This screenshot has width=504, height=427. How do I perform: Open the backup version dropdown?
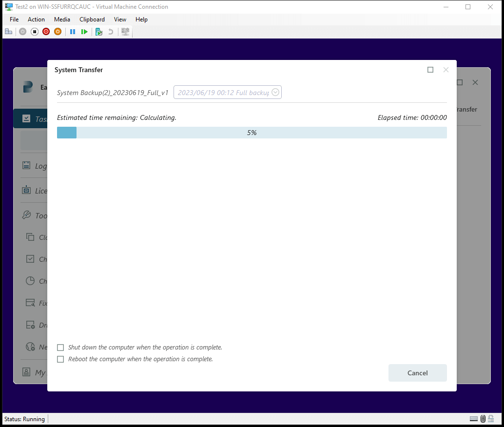pyautogui.click(x=228, y=92)
